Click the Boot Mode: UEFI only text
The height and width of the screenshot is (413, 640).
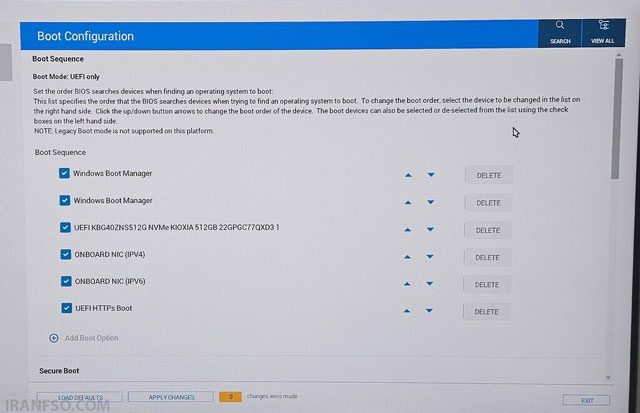click(66, 77)
